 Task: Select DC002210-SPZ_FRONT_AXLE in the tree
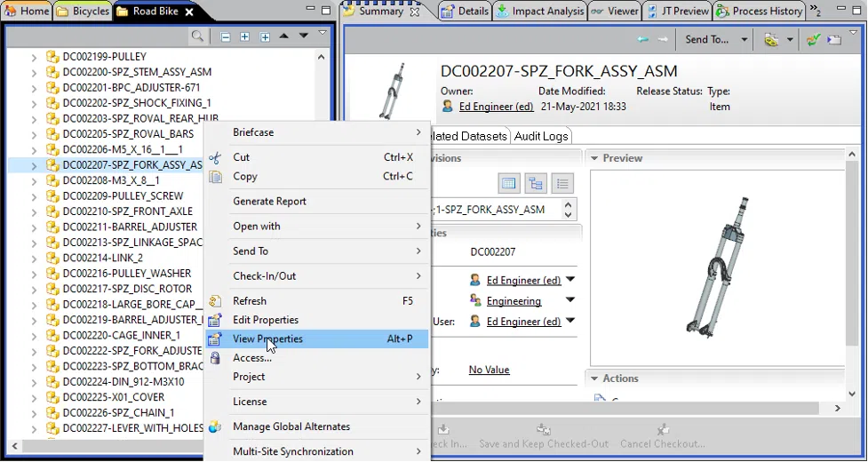(127, 211)
